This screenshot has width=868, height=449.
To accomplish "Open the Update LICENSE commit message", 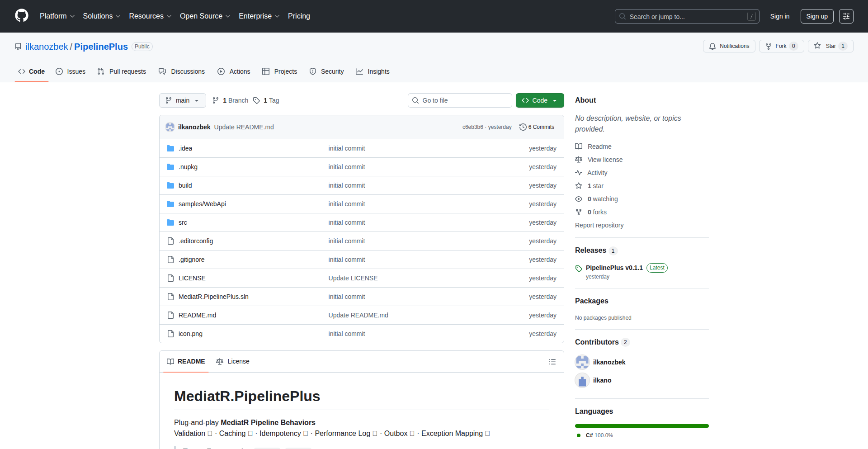I will click(353, 278).
